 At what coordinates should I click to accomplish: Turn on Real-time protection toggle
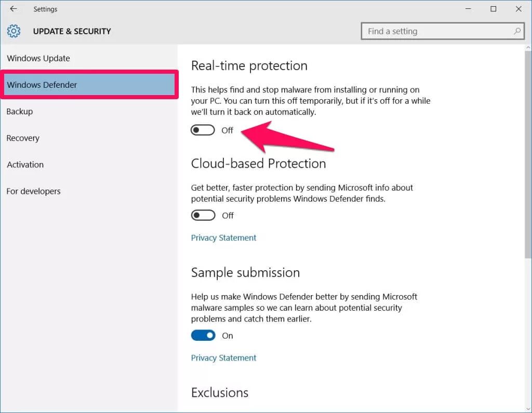[x=203, y=130]
